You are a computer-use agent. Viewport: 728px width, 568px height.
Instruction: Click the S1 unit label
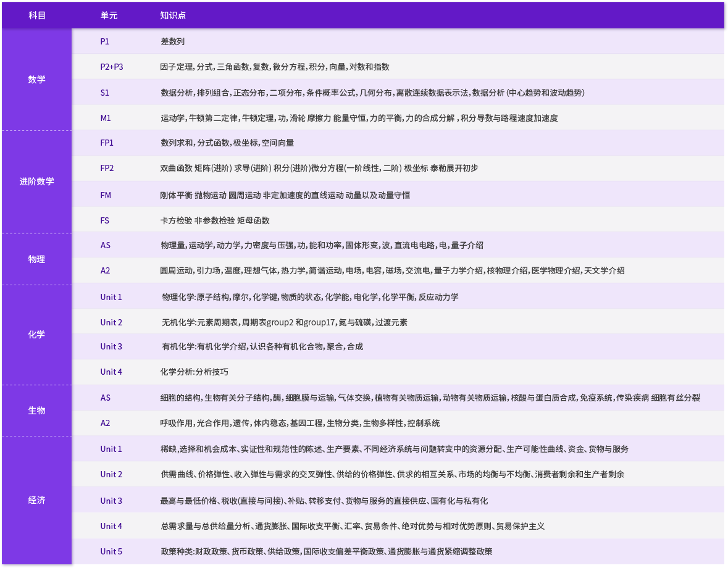pyautogui.click(x=105, y=93)
